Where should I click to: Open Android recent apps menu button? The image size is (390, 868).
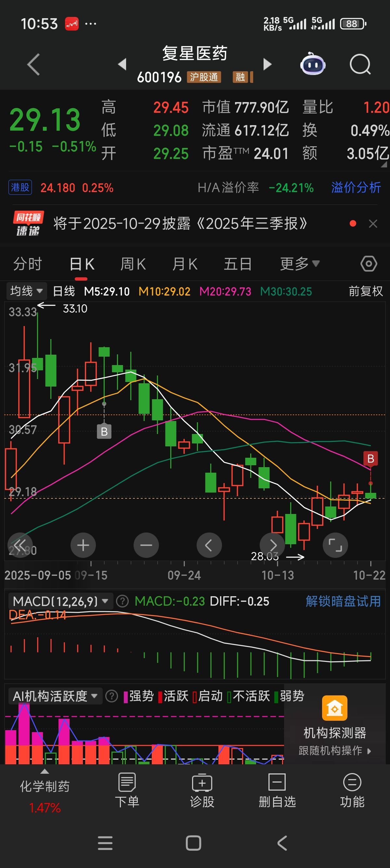tap(105, 843)
